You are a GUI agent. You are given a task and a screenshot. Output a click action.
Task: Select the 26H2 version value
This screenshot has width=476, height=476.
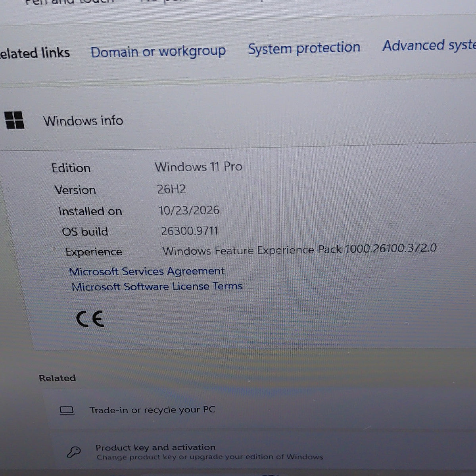tap(171, 189)
